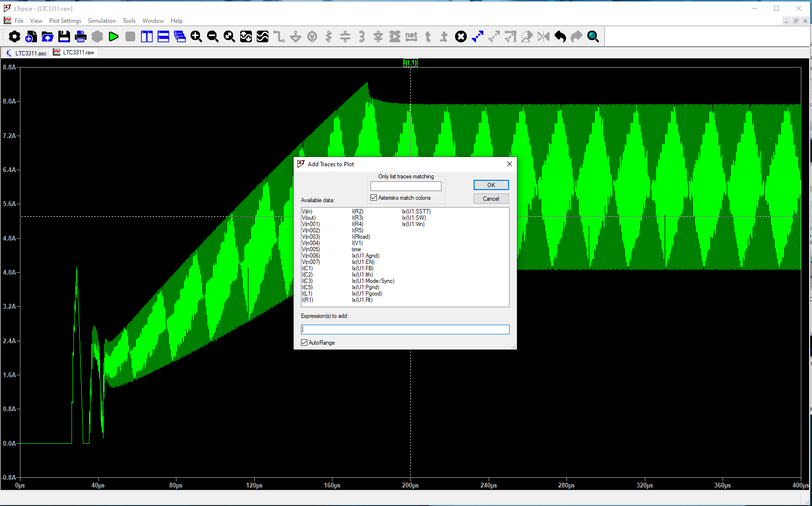Click the Open file folder icon
812x506 pixels.
pos(48,36)
